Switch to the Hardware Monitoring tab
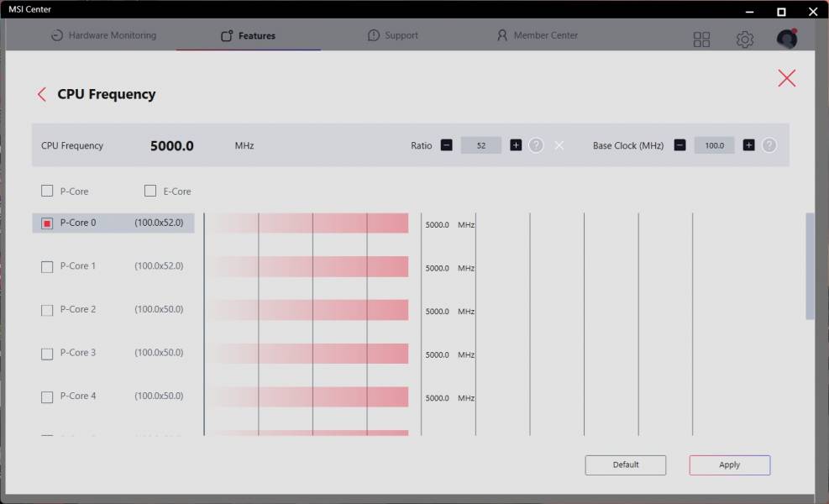The image size is (829, 504). click(x=103, y=35)
